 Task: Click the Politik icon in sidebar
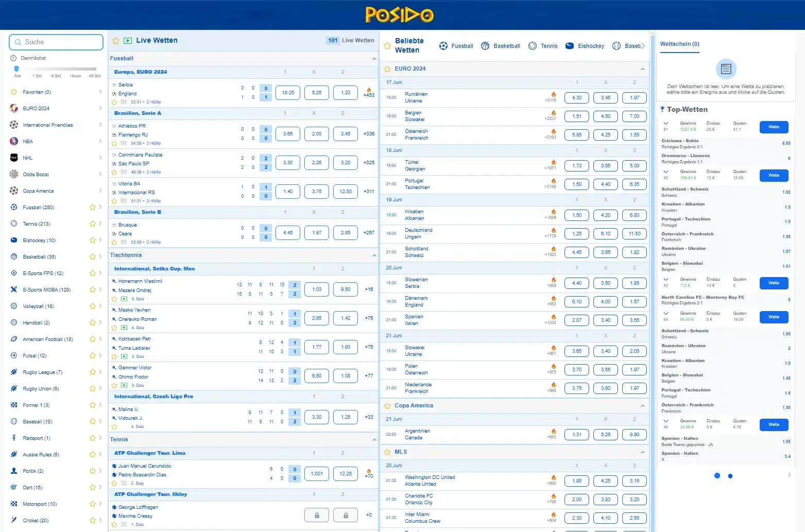(14, 471)
